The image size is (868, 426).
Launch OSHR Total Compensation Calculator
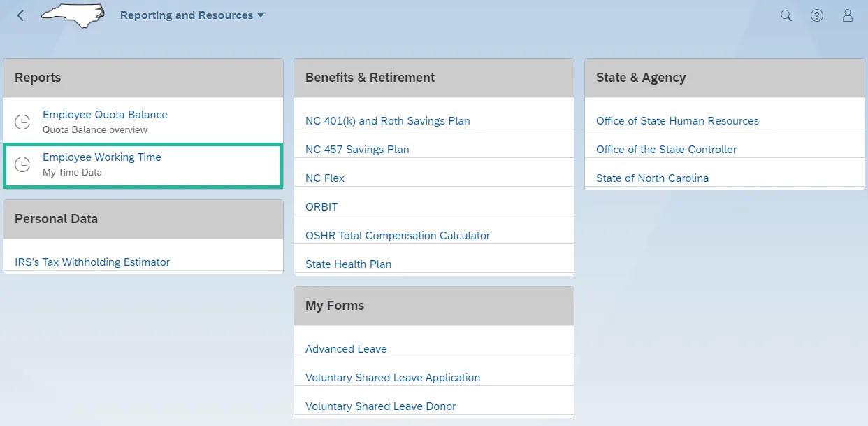(x=398, y=236)
